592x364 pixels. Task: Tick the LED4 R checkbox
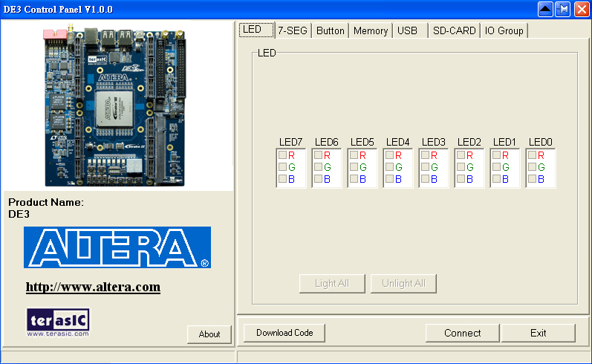pyautogui.click(x=389, y=155)
